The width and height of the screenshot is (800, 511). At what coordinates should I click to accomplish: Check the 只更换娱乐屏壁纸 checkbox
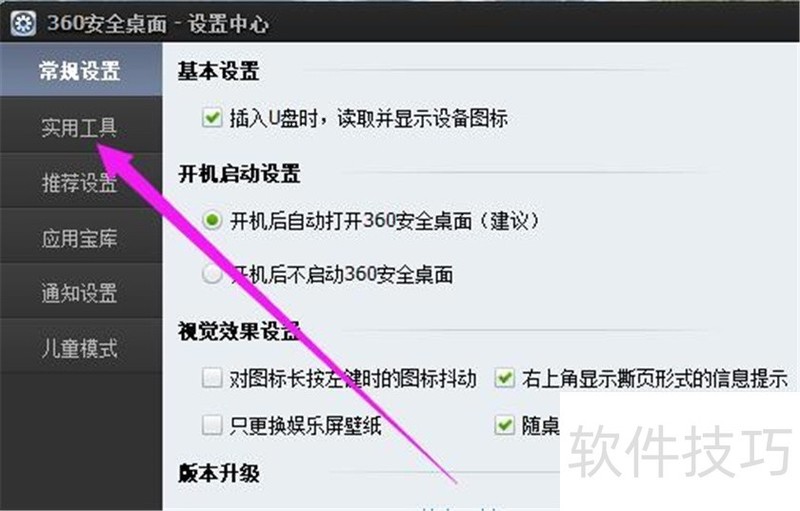coord(212,425)
